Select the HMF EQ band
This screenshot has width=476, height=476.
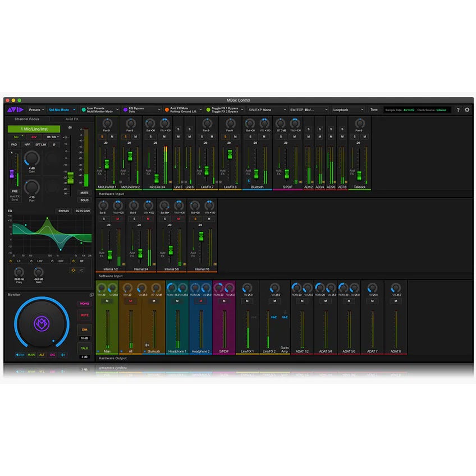(61, 262)
